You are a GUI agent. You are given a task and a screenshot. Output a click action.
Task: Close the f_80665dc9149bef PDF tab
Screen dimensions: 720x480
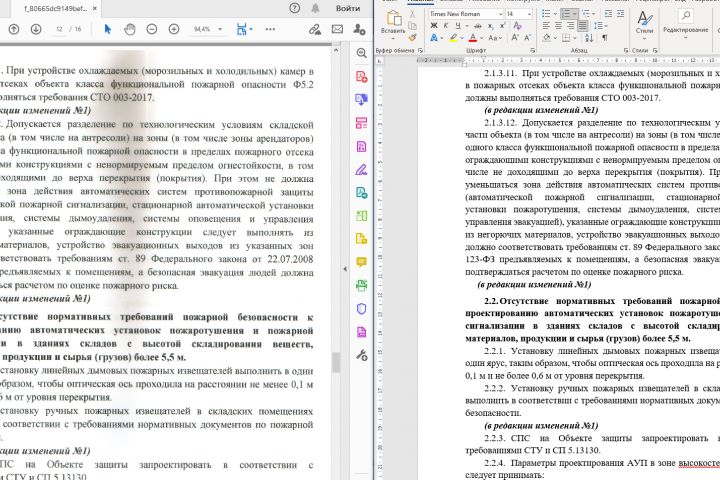click(x=95, y=8)
